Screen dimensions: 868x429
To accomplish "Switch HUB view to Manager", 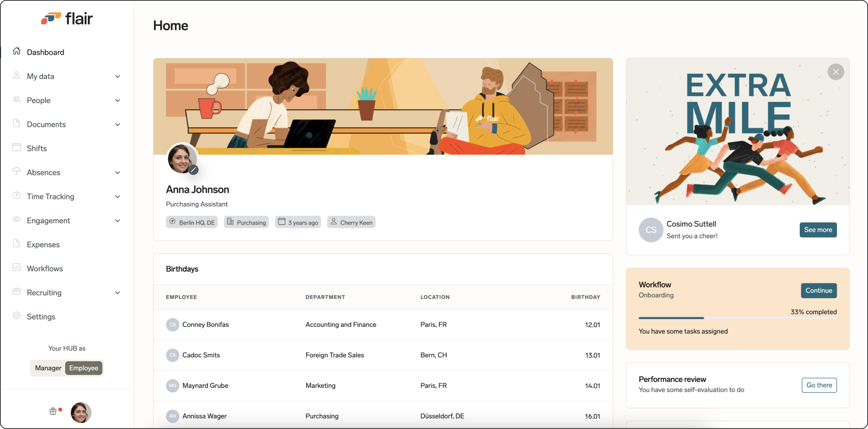I will click(x=47, y=368).
